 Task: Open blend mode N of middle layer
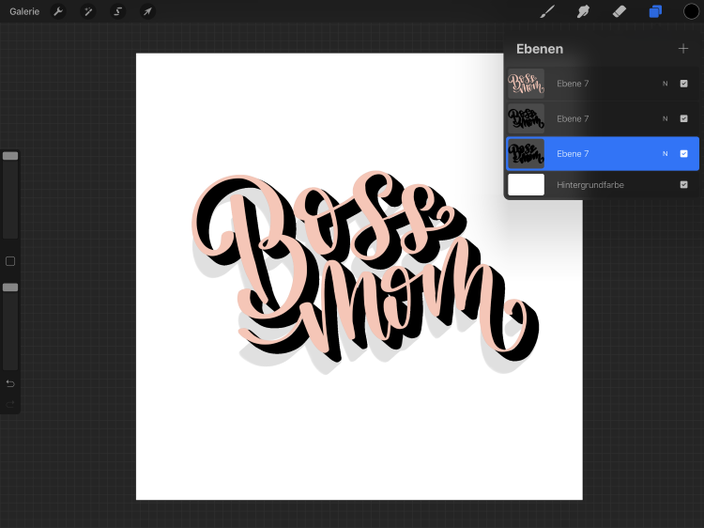click(665, 119)
